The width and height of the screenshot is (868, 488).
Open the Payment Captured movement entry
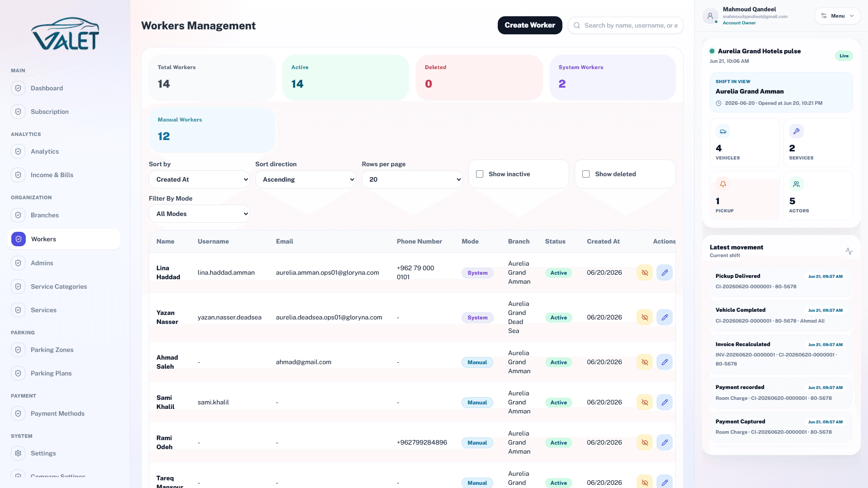click(x=781, y=427)
